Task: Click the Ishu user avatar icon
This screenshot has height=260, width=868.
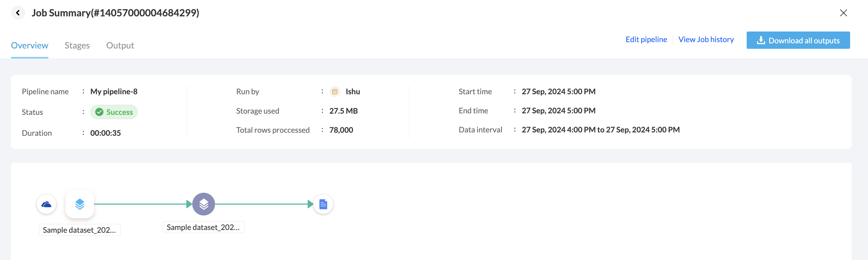Action: (x=335, y=92)
